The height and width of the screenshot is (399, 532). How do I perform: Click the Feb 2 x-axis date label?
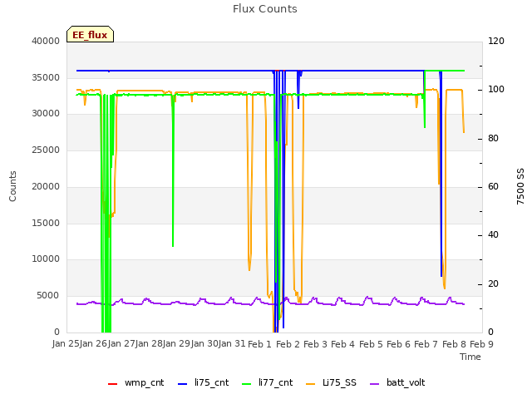288,344
